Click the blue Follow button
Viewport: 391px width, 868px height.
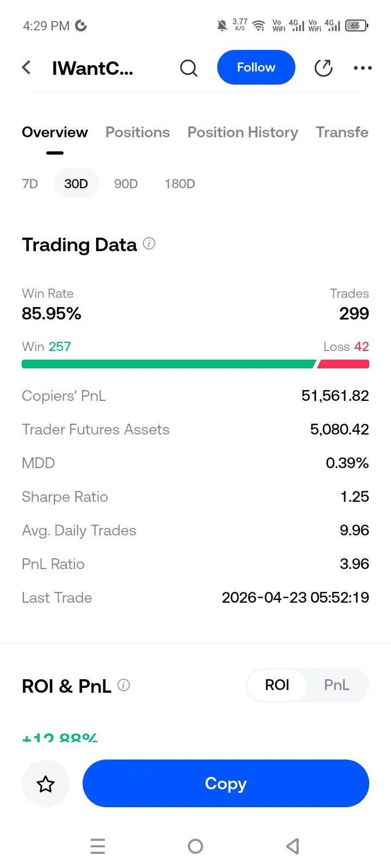click(256, 67)
